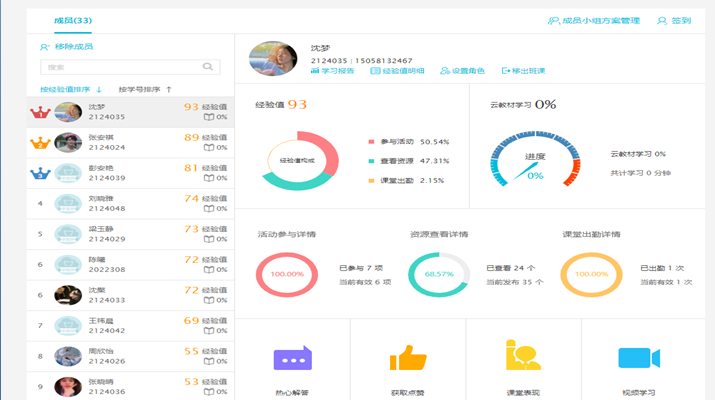
Task: Click the 签到 sign-in link
Action: 675,20
